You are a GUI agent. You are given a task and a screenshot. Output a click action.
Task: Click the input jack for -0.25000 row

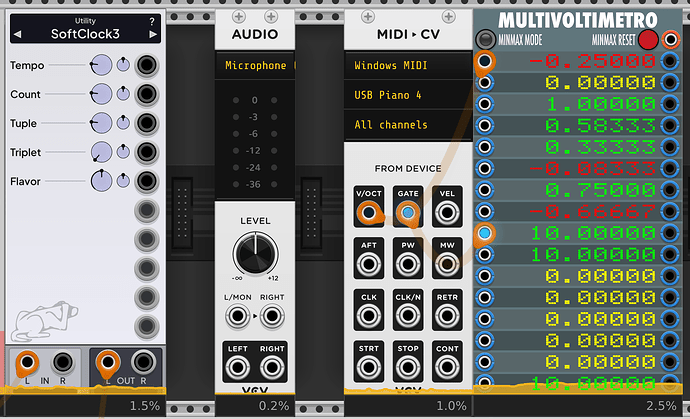tap(484, 61)
